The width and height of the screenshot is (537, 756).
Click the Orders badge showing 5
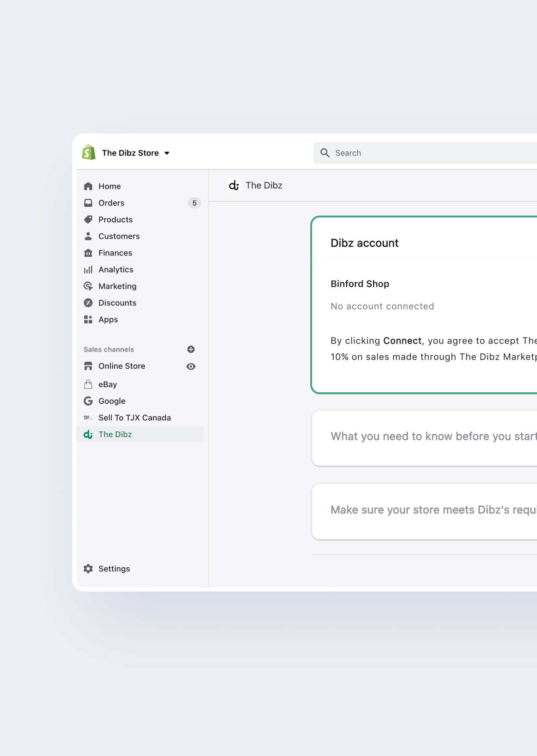coord(194,203)
